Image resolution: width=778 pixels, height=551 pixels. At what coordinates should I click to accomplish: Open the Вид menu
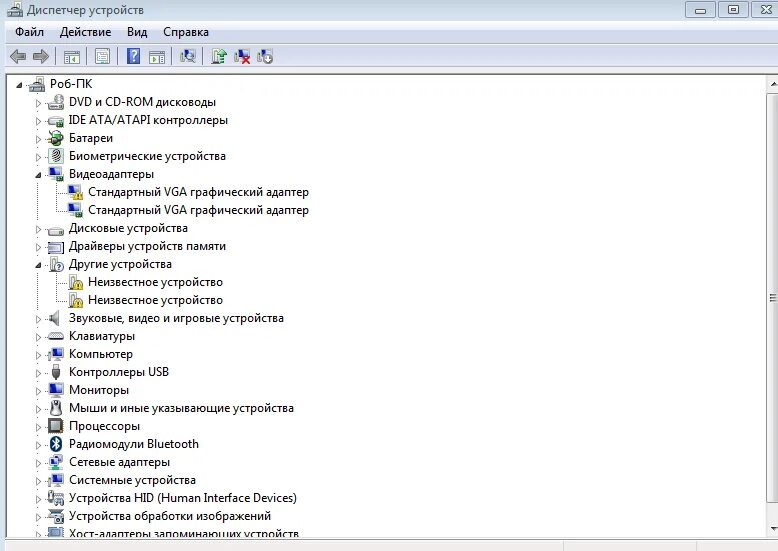click(x=137, y=32)
